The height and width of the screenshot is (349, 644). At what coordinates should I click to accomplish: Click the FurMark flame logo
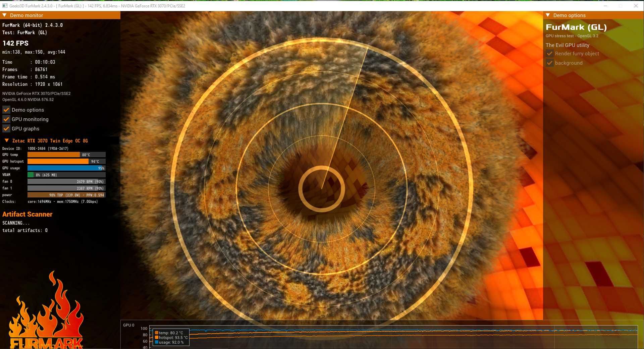(x=46, y=310)
